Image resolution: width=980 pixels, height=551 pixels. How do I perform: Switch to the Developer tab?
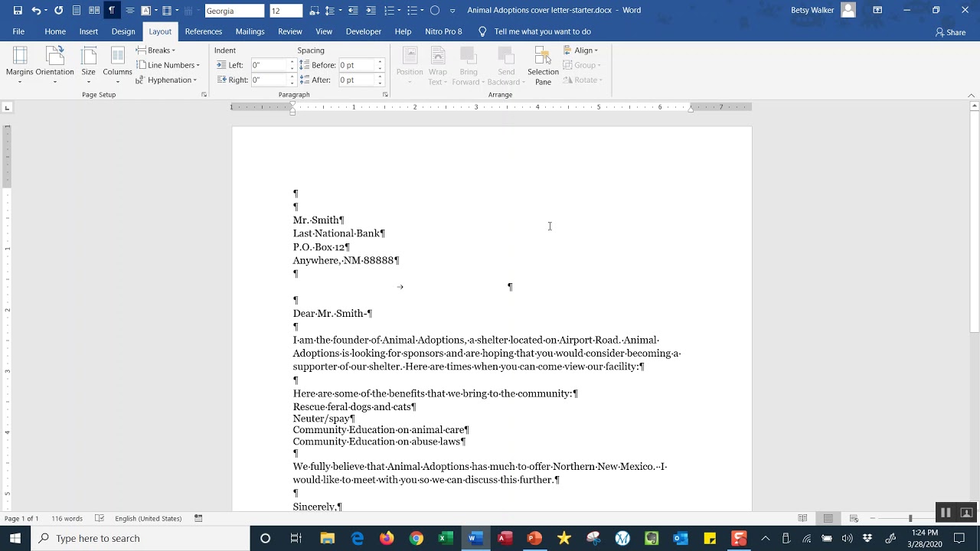click(x=364, y=31)
